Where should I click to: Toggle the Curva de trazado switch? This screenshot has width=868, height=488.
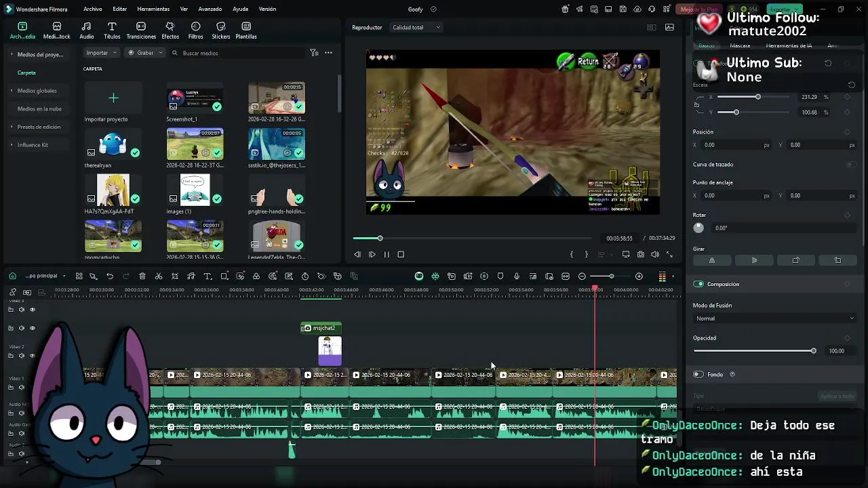(850, 165)
